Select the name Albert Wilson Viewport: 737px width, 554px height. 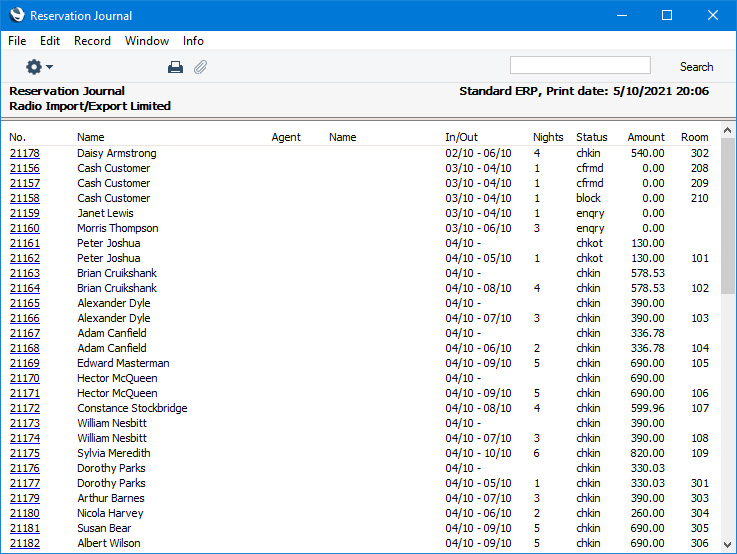[x=109, y=543]
